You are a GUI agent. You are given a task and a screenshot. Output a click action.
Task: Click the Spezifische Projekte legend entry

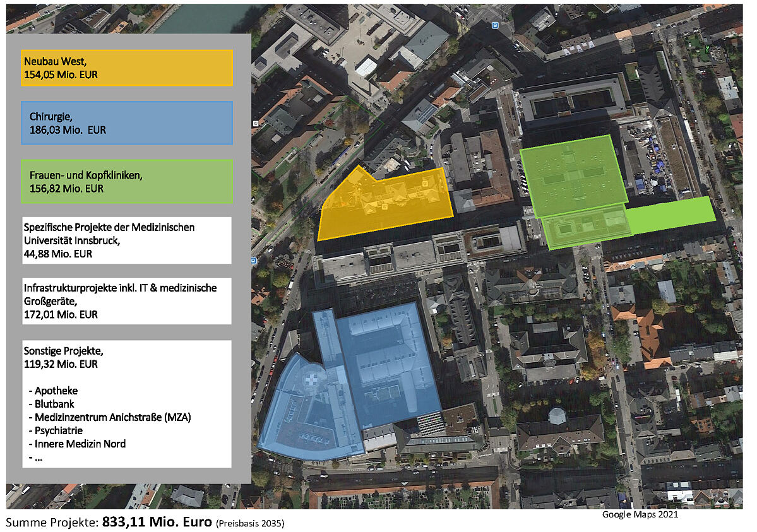pos(127,240)
